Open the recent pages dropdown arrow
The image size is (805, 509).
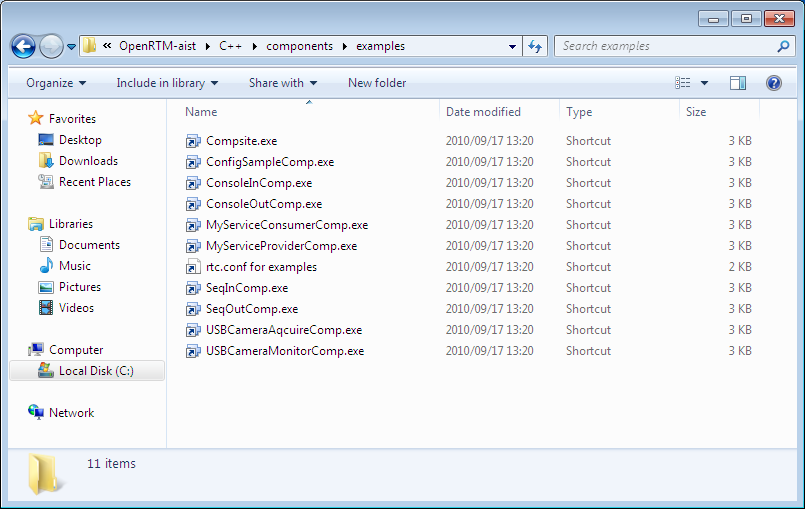coord(71,47)
